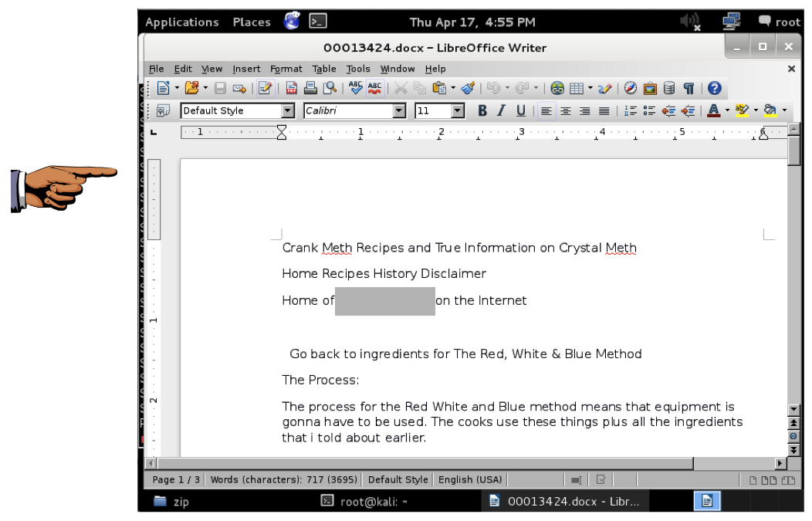This screenshot has width=812, height=521.
Task: Open Highlighting color dropdown arrow
Action: 756,110
